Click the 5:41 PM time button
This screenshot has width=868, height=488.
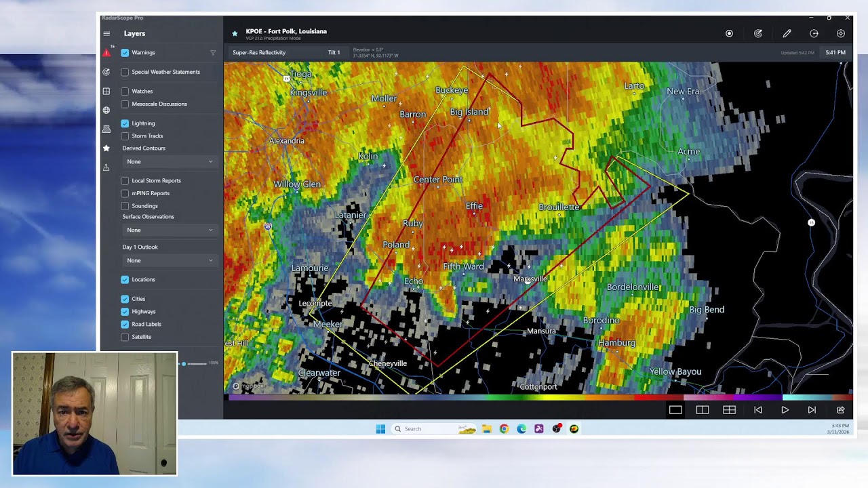pyautogui.click(x=835, y=52)
